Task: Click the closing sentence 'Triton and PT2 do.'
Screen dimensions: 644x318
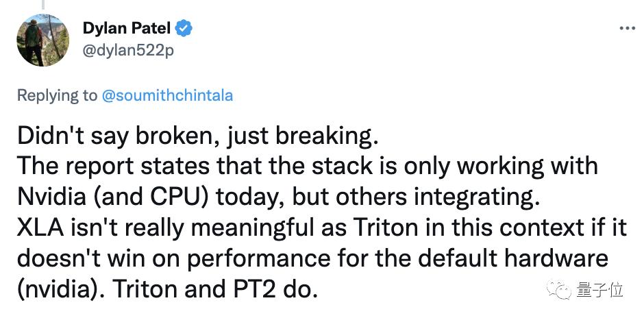Action: coord(215,290)
